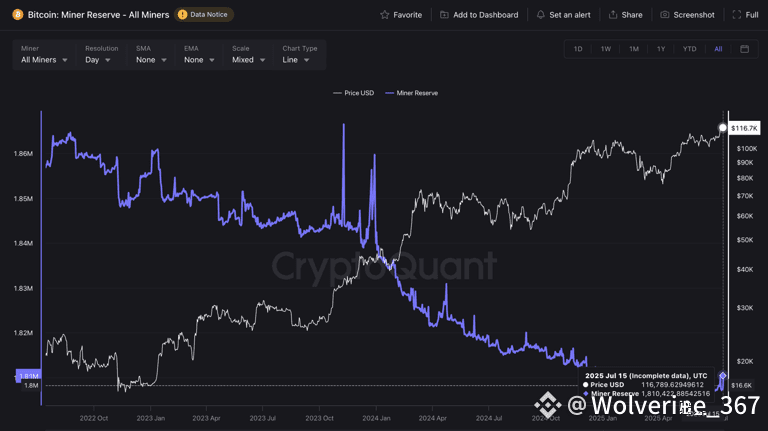Select the All time range
This screenshot has height=431, width=768.
pyautogui.click(x=718, y=49)
